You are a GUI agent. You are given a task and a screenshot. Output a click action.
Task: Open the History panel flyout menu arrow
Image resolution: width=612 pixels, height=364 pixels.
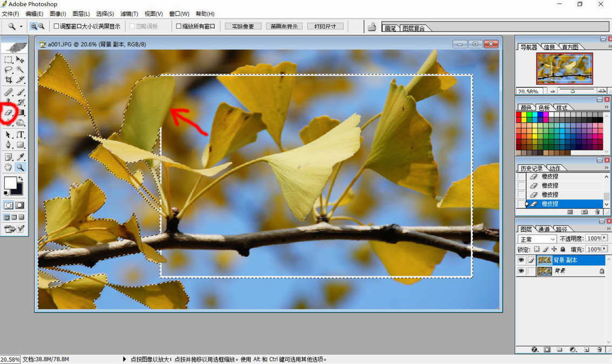[606, 167]
